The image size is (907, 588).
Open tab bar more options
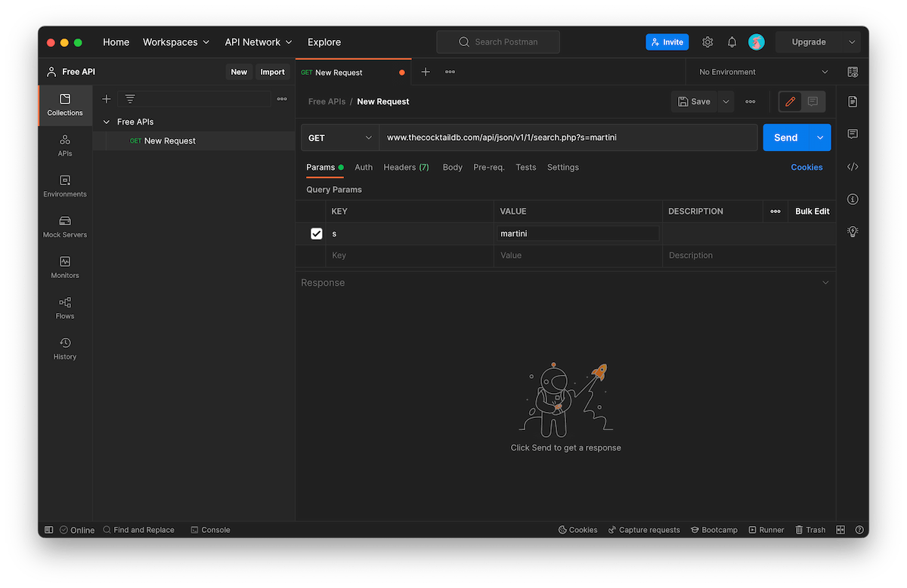pyautogui.click(x=450, y=72)
